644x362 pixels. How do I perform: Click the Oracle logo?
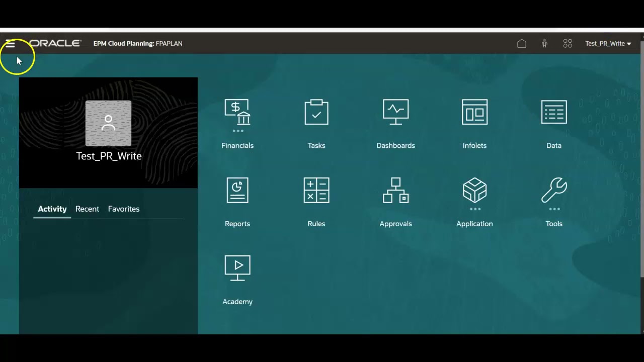click(x=54, y=43)
